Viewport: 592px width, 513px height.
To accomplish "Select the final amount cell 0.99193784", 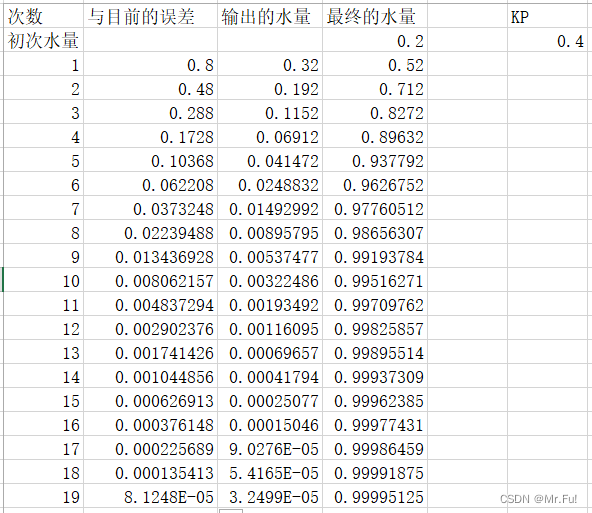I will point(375,256).
